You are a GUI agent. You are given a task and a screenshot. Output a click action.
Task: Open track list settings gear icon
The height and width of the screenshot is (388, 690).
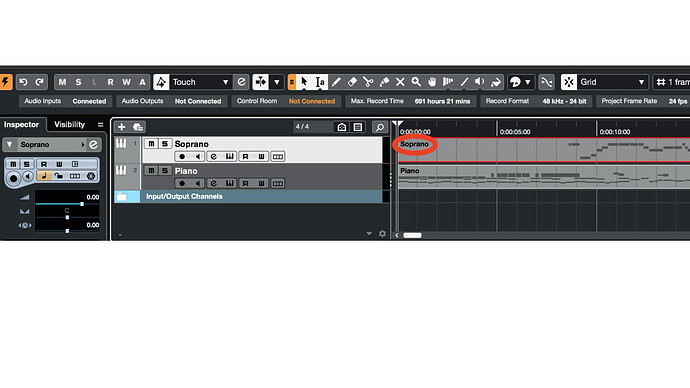[x=382, y=234]
